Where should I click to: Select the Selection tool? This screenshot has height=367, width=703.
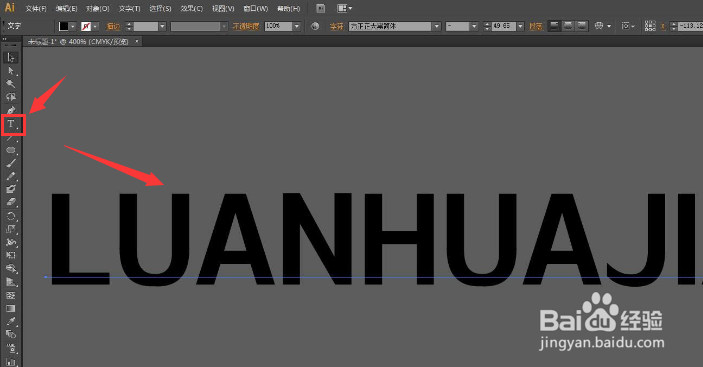coord(11,57)
